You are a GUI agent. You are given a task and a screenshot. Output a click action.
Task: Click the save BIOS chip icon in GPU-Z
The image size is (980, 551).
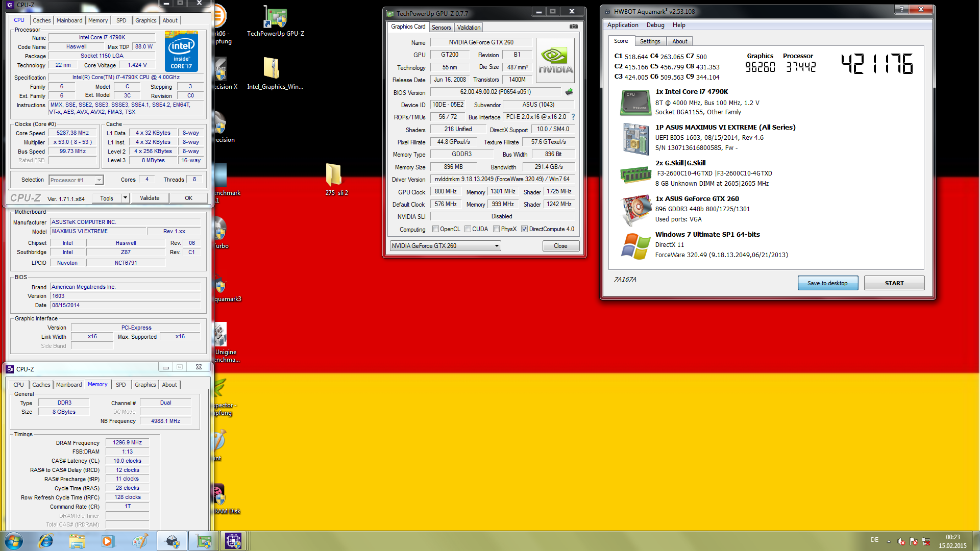569,92
